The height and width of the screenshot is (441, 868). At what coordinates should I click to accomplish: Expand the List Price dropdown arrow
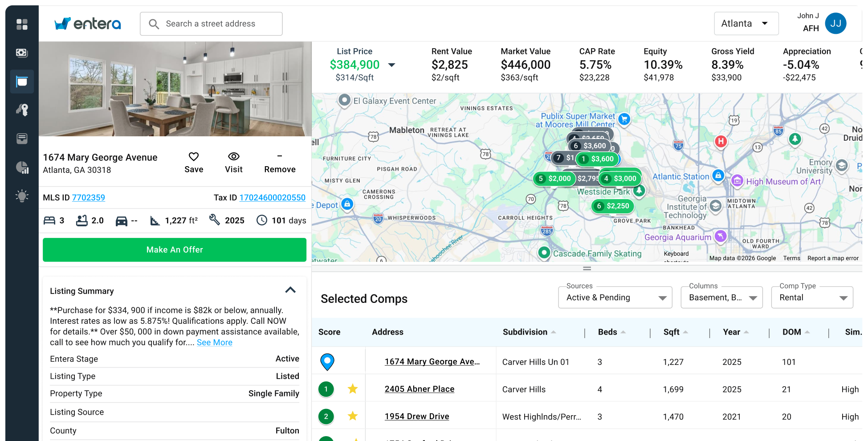click(391, 65)
